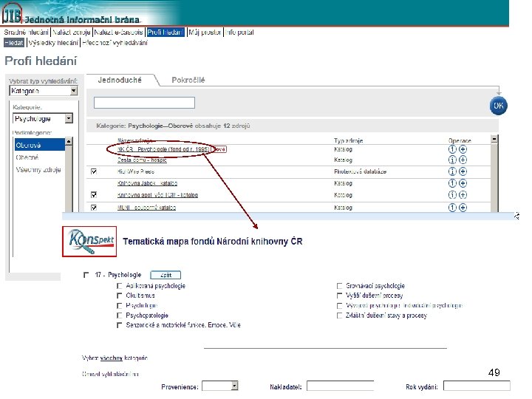Click the Nakladatel input field
Screen dimensions: 532x399
[341, 386]
